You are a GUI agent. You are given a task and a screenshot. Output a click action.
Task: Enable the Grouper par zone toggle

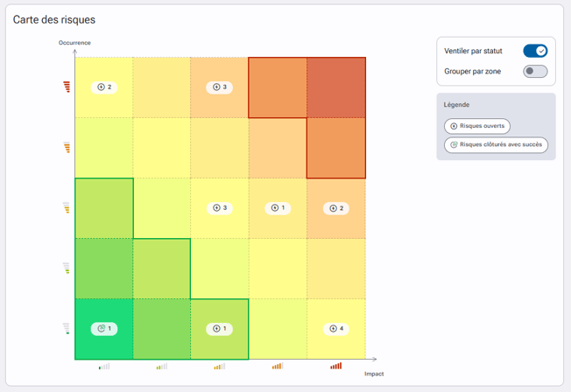535,71
